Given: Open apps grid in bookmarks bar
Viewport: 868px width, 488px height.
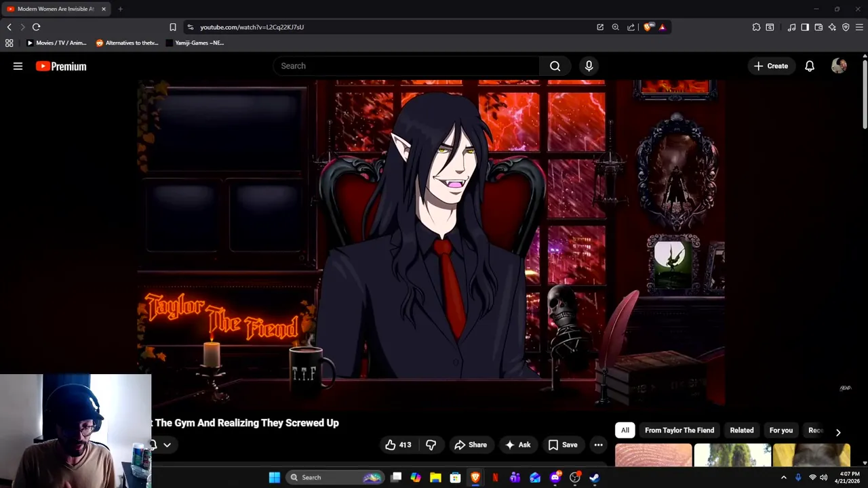Looking at the screenshot, I should tap(9, 43).
